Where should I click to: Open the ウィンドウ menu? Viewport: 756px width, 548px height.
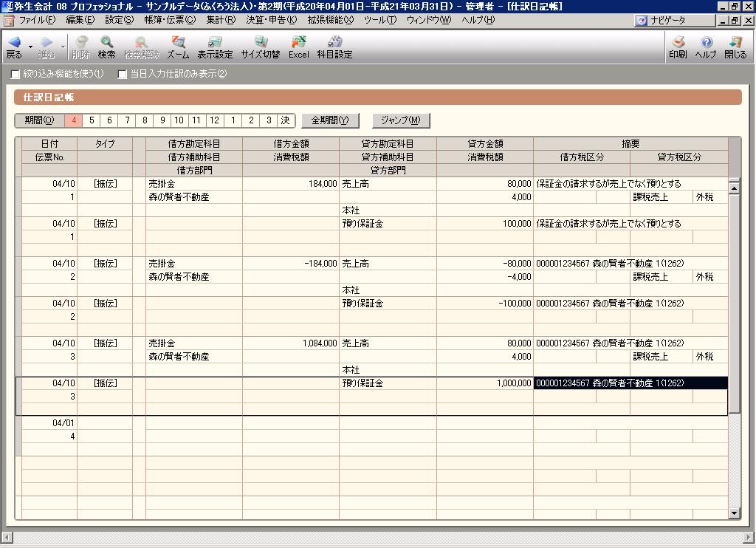pyautogui.click(x=429, y=20)
